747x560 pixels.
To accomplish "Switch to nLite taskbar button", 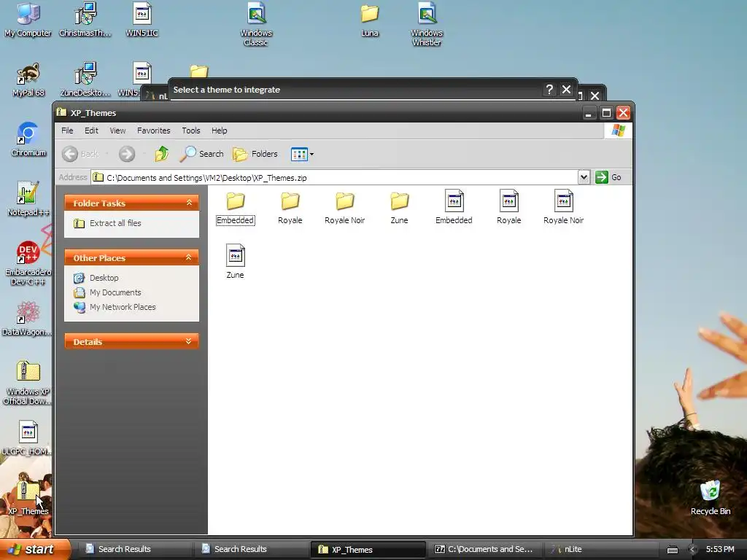I will (x=600, y=549).
